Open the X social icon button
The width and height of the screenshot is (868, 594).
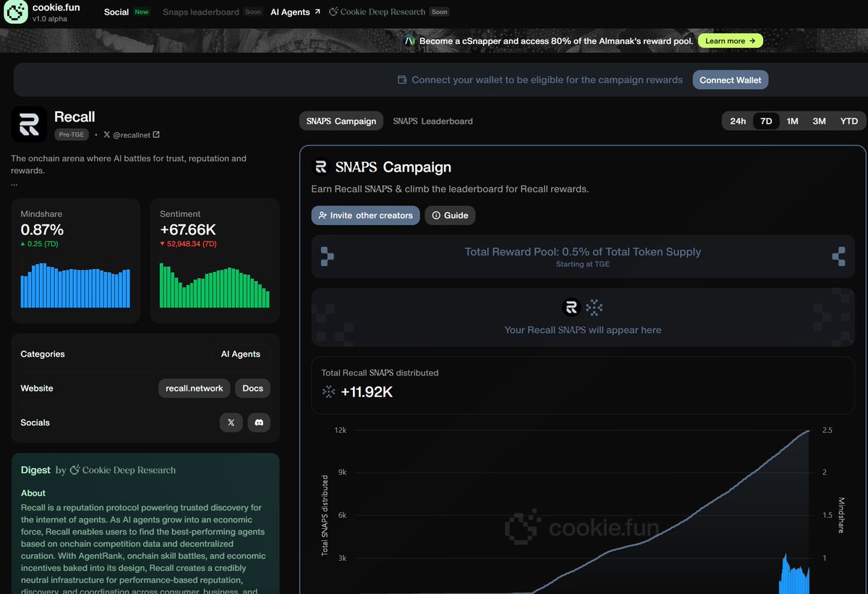click(x=231, y=423)
